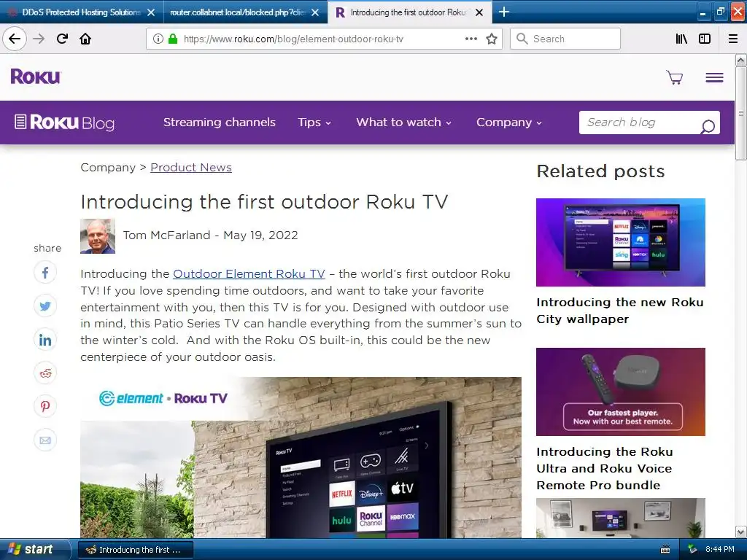Close the DDoS Protected Hosting tab
This screenshot has height=560, width=747.
tap(151, 12)
